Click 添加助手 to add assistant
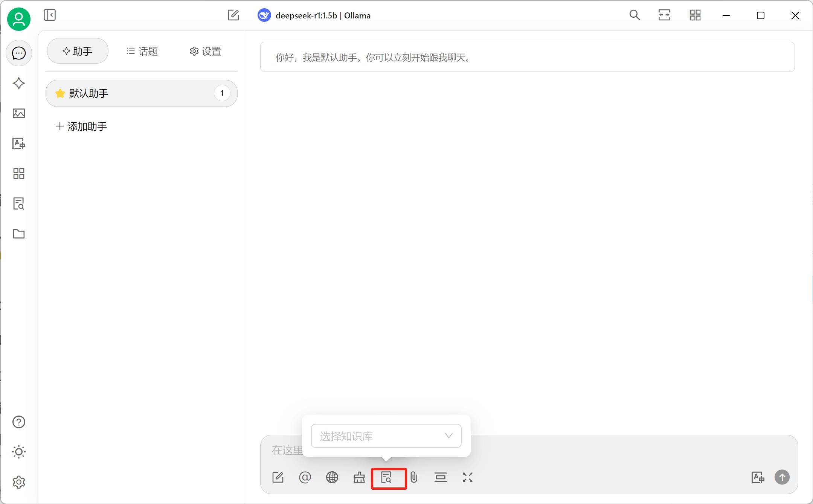This screenshot has height=504, width=813. (81, 126)
